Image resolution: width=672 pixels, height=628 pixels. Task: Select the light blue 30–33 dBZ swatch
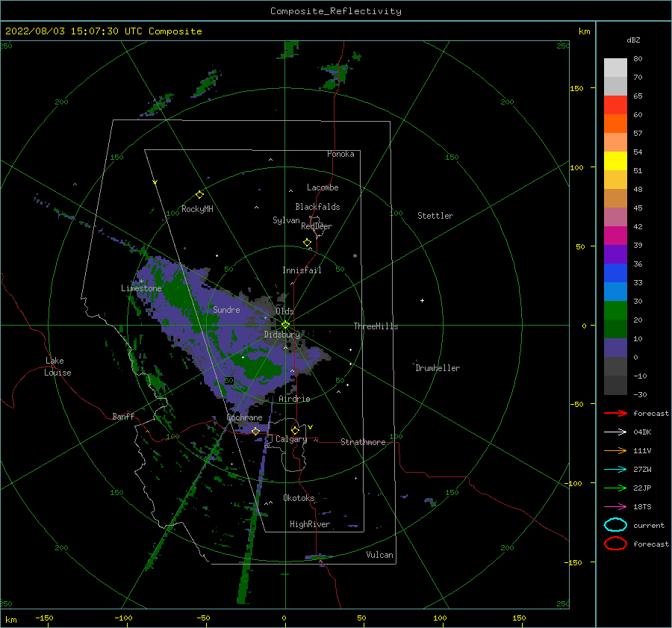tap(615, 291)
